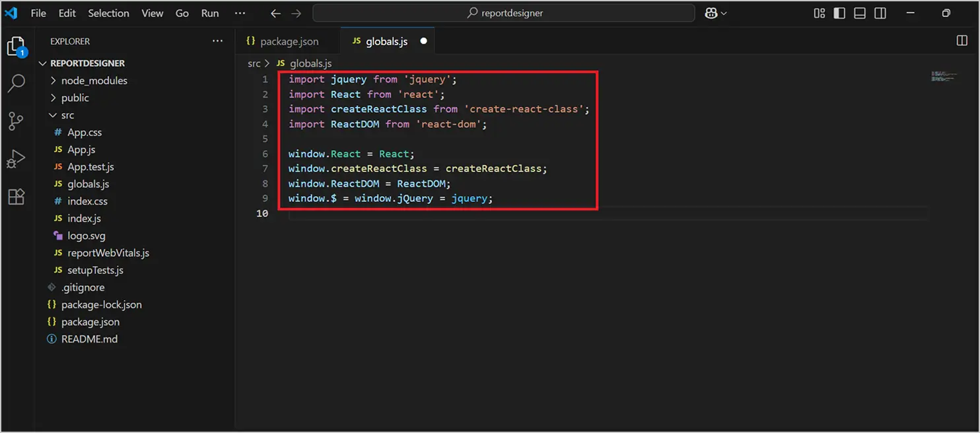Open Explorer's more actions ellipsis
The width and height of the screenshot is (980, 433).
217,41
